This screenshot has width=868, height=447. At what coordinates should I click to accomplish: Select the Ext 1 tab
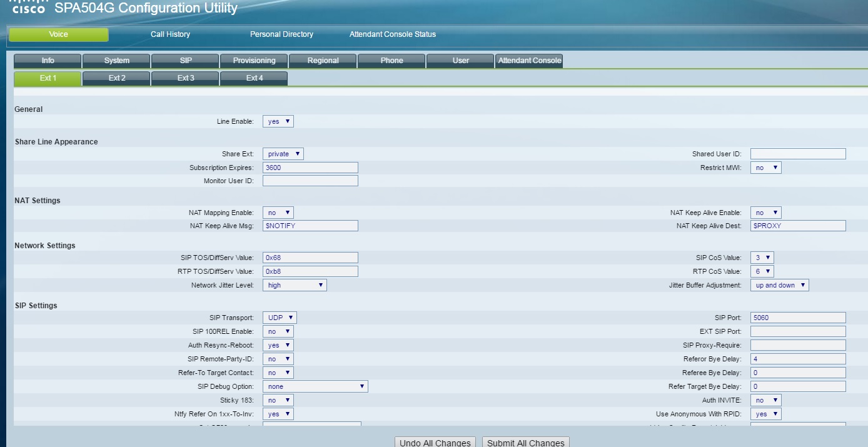tap(48, 78)
